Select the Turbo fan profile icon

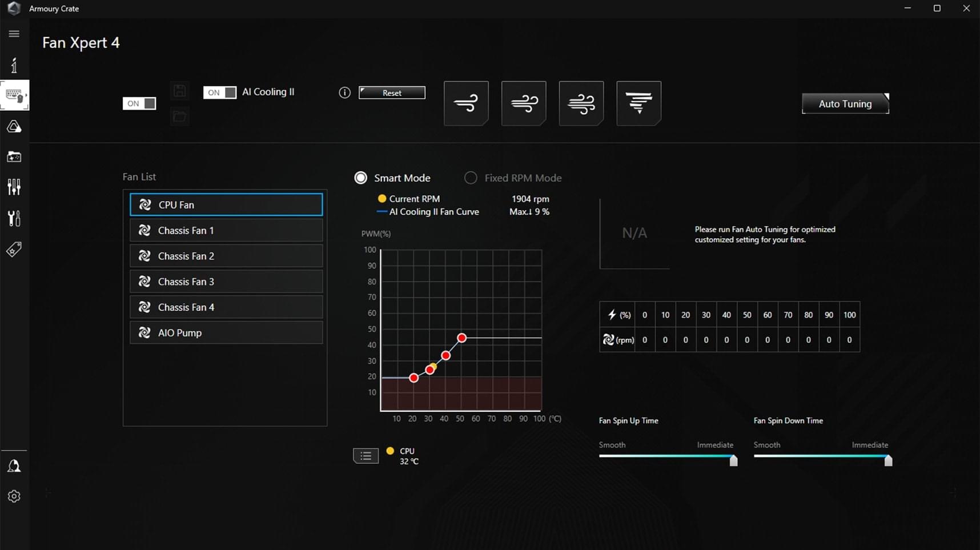[x=581, y=103]
